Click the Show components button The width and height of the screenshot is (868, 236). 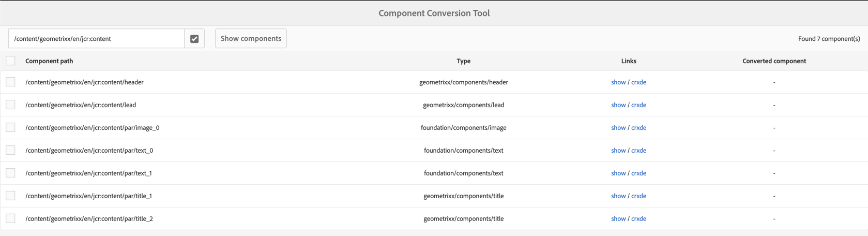pos(251,39)
